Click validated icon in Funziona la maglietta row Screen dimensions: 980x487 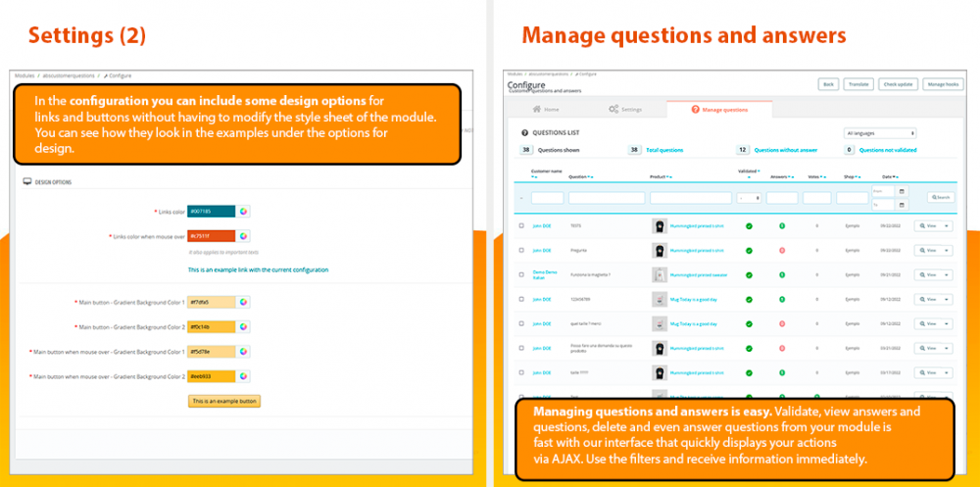[x=749, y=274]
